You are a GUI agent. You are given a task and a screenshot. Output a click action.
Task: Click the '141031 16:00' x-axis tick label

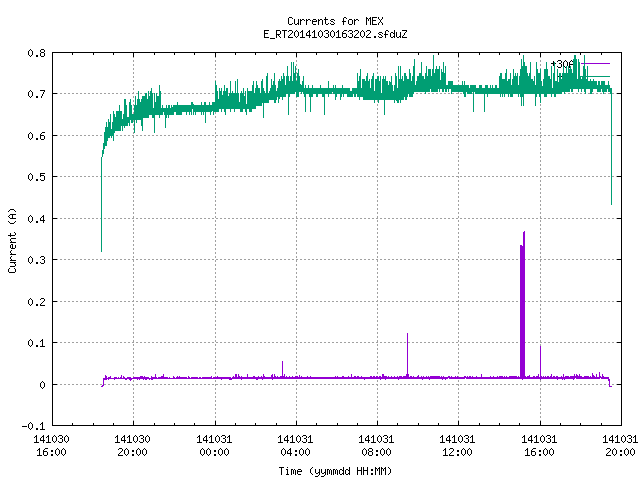540,446
